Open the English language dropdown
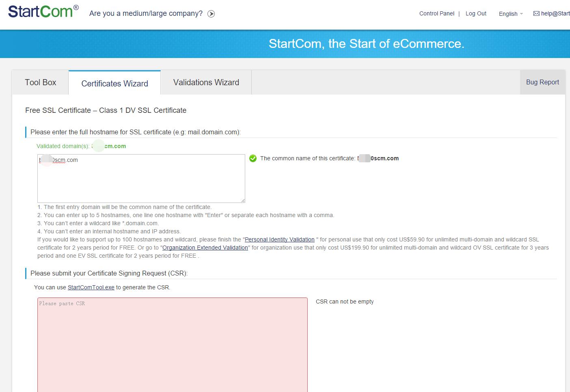Screen dimensions: 570x392 coord(510,14)
